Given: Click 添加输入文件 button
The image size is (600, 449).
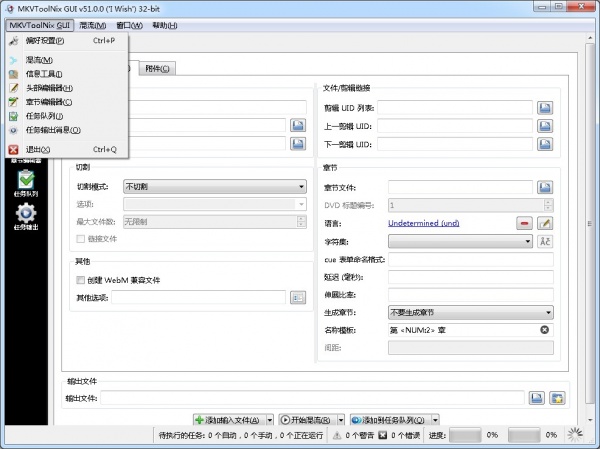Looking at the screenshot, I should 229,420.
